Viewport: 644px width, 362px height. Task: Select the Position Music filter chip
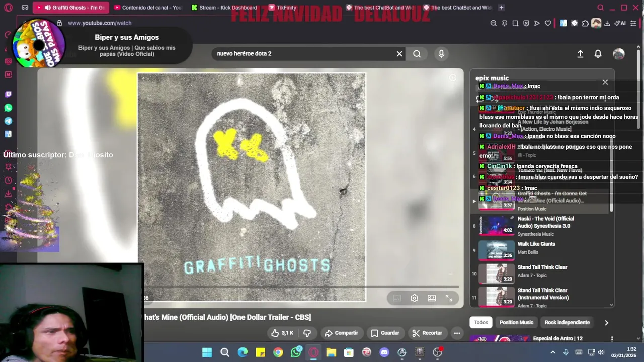[516, 322]
